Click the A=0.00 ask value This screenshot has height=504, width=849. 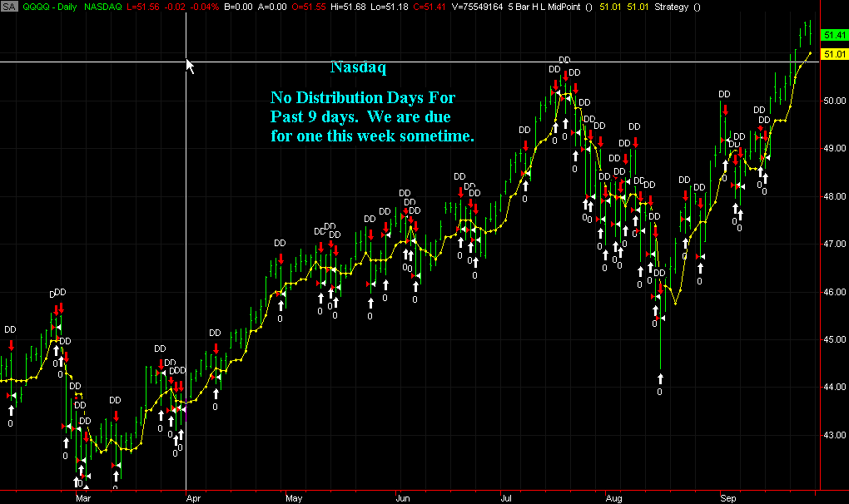pyautogui.click(x=271, y=7)
